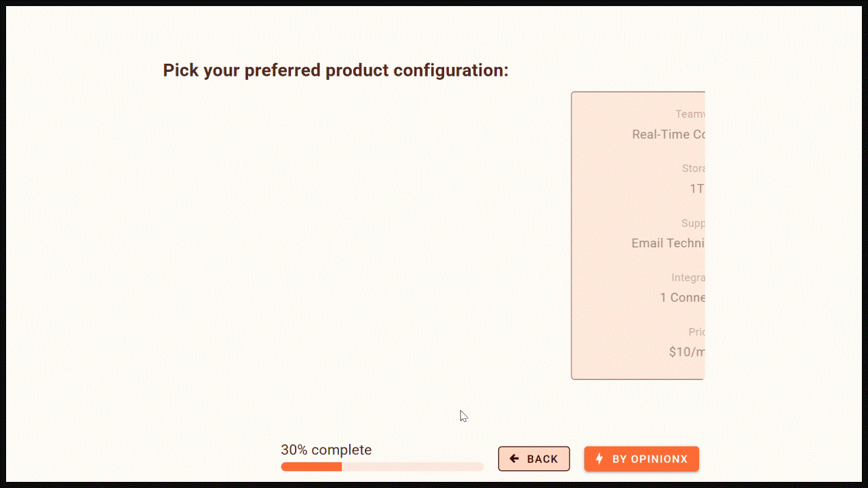Viewport: 868px width, 488px height.
Task: Click blank space below the price inside card
Action: [638, 369]
